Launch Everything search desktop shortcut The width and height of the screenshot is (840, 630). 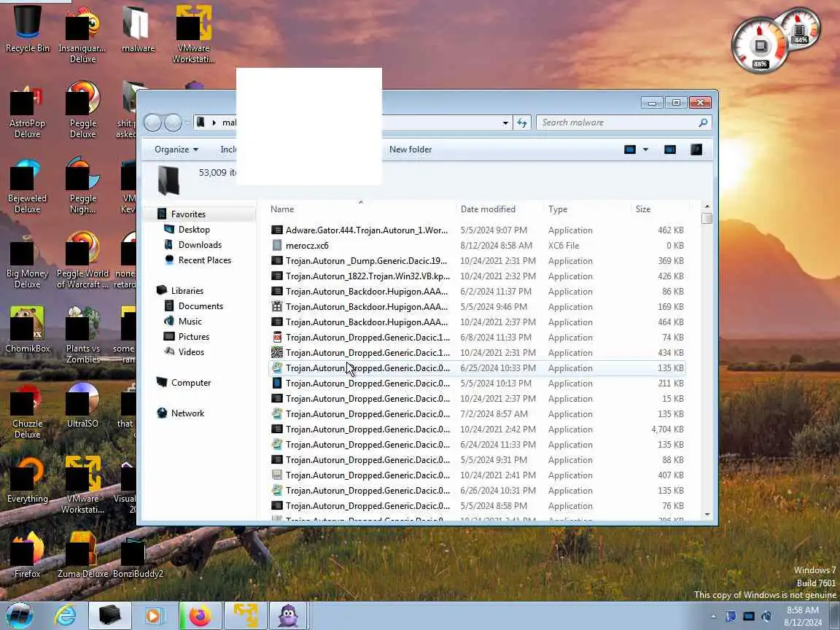tap(27, 480)
